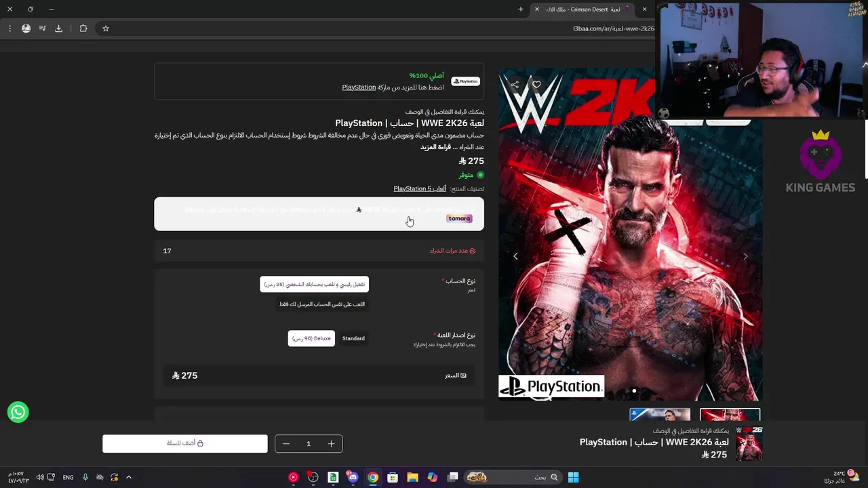Select primary activation account option (35)
This screenshot has width=868, height=488.
click(314, 284)
